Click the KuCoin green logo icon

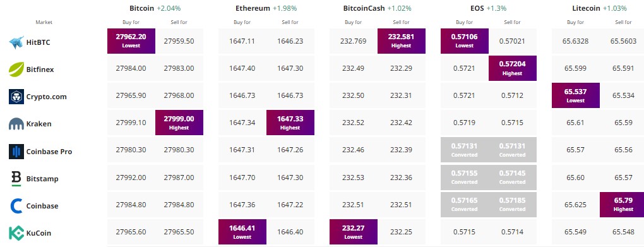coord(16,233)
